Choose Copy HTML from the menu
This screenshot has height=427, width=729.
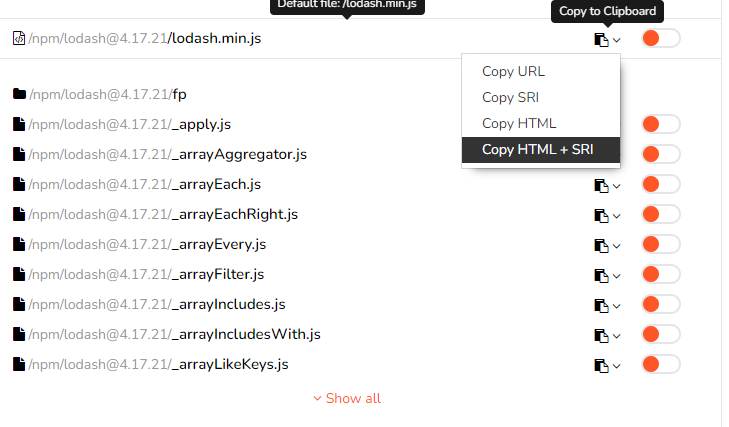click(x=541, y=123)
